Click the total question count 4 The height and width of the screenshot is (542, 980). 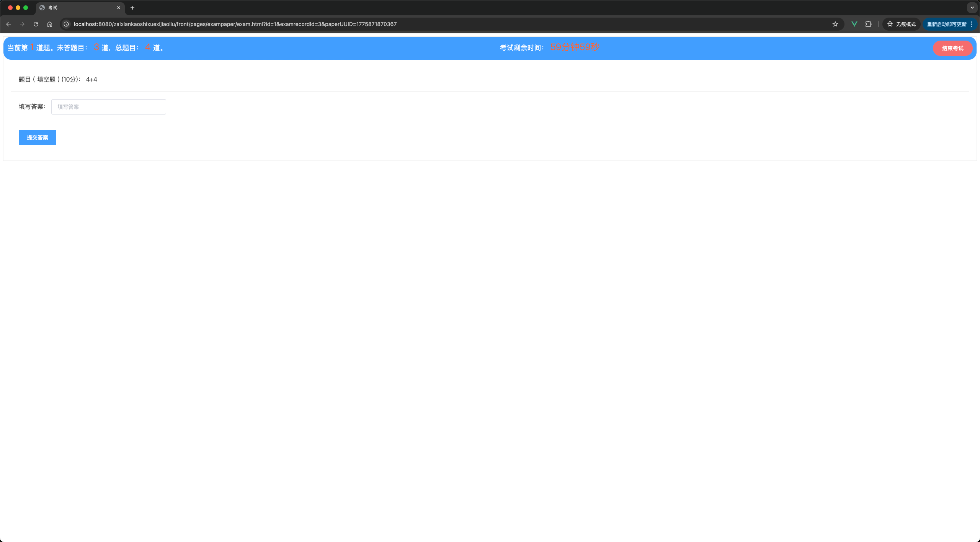click(x=148, y=47)
